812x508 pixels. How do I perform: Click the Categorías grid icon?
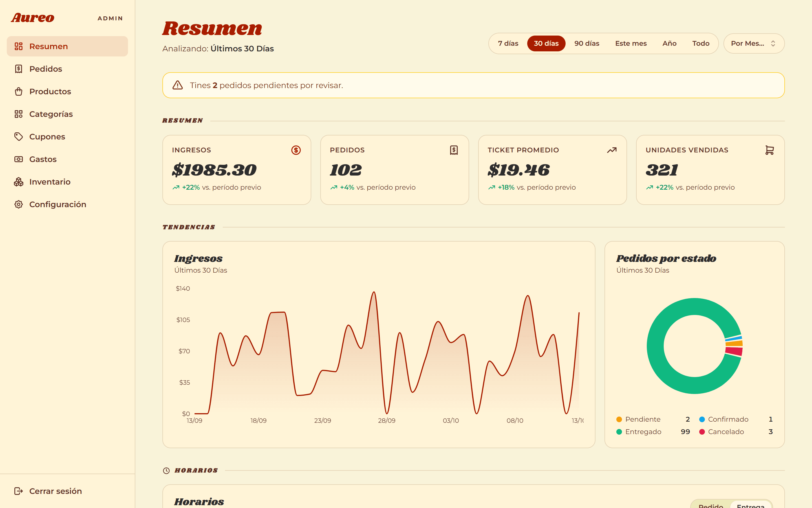18,114
